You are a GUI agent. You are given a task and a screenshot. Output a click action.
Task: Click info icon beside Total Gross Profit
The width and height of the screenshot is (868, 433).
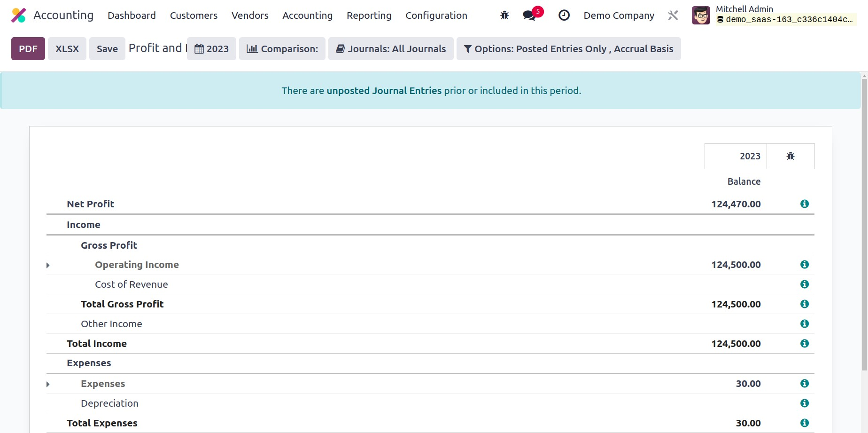[804, 304]
